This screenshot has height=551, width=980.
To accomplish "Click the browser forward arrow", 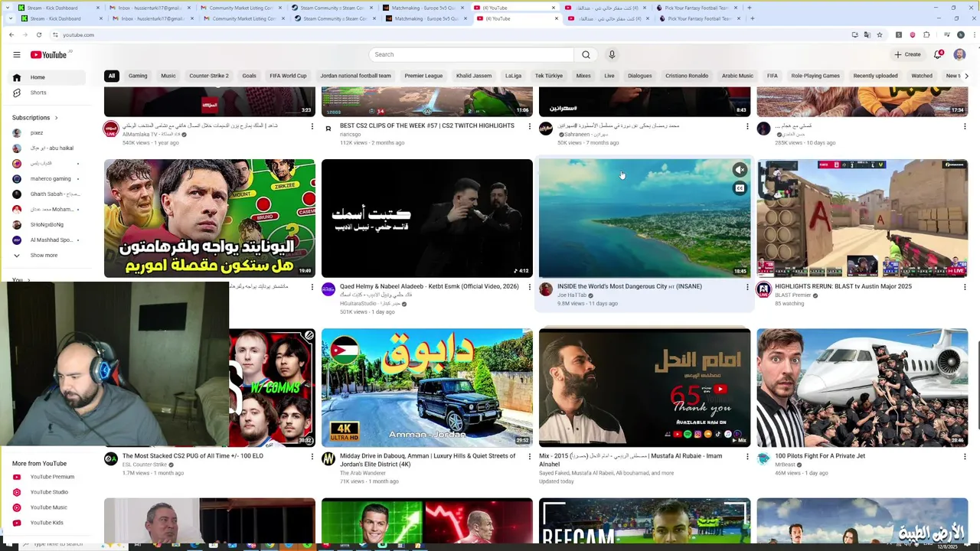I will pos(24,34).
